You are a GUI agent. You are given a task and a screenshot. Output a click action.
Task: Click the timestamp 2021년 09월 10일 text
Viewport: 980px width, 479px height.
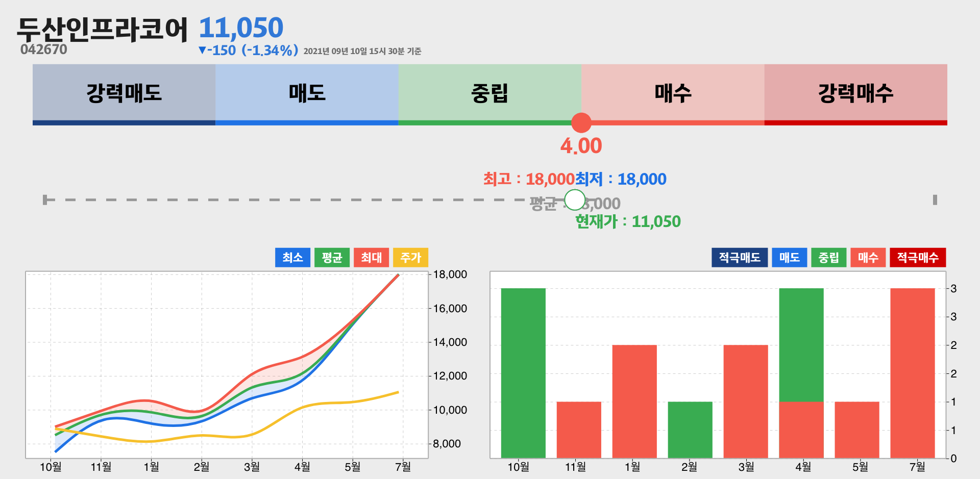362,51
